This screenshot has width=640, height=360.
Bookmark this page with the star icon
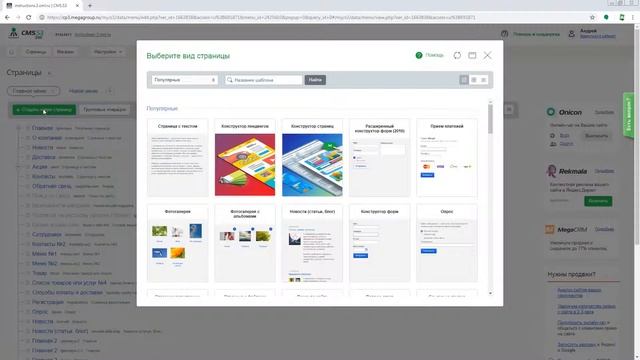(x=592, y=18)
